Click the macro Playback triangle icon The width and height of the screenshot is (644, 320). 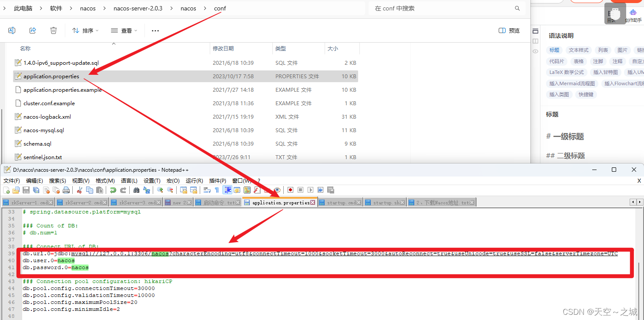tap(310, 190)
